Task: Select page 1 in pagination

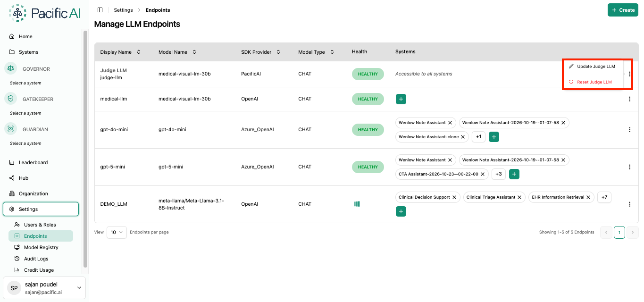Action: tap(619, 232)
